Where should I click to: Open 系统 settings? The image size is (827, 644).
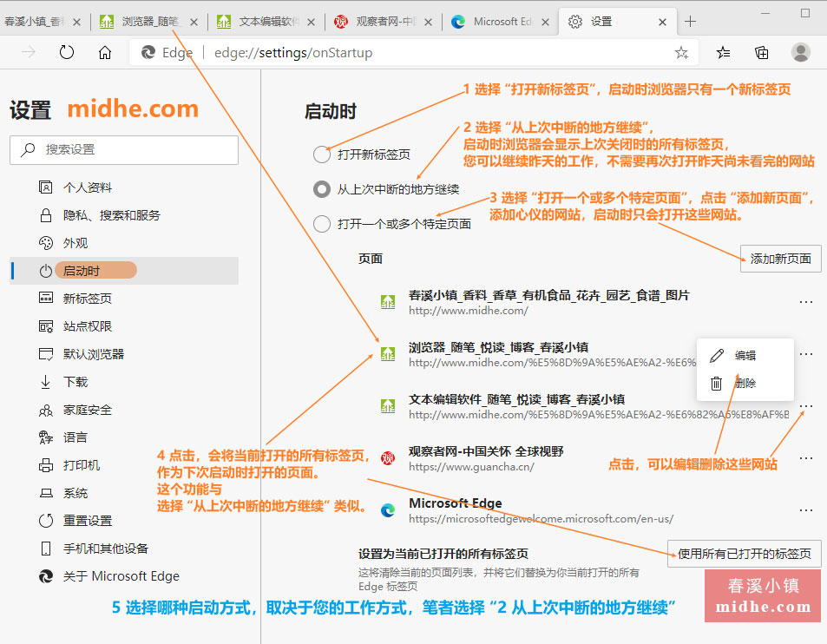[124, 493]
